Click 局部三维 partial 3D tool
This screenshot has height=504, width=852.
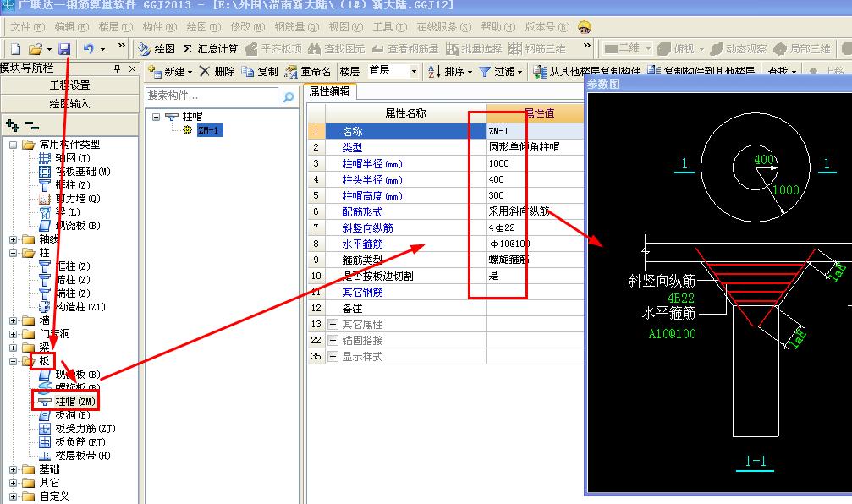(x=803, y=49)
